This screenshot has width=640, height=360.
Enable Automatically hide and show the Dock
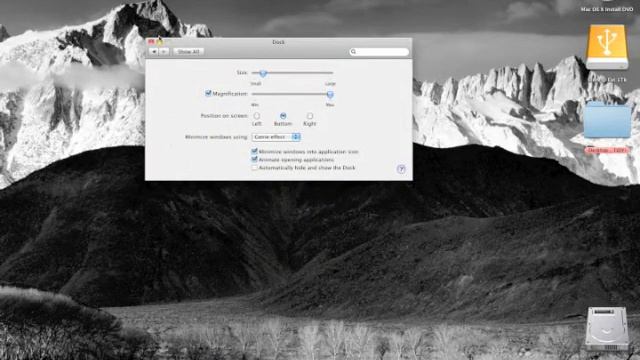point(254,168)
